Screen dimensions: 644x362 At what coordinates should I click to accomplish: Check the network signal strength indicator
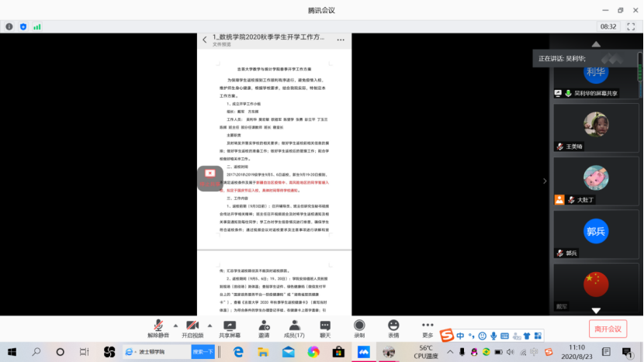point(36,26)
